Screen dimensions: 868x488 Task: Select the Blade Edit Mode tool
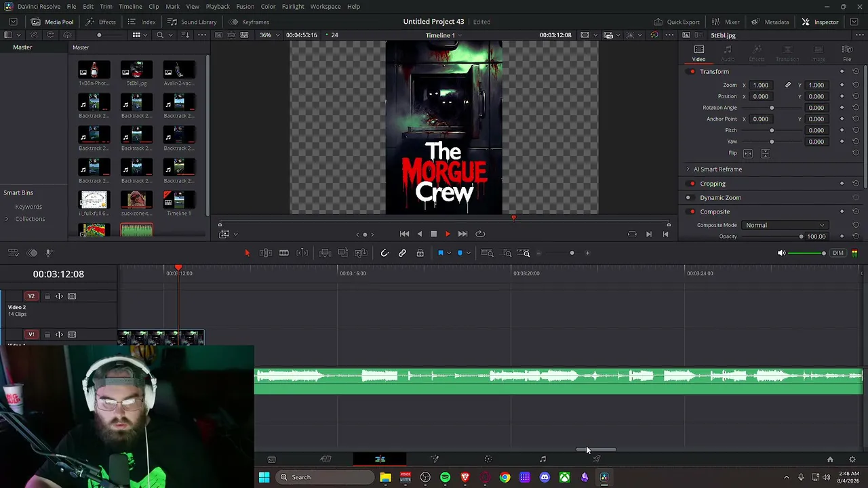302,253
